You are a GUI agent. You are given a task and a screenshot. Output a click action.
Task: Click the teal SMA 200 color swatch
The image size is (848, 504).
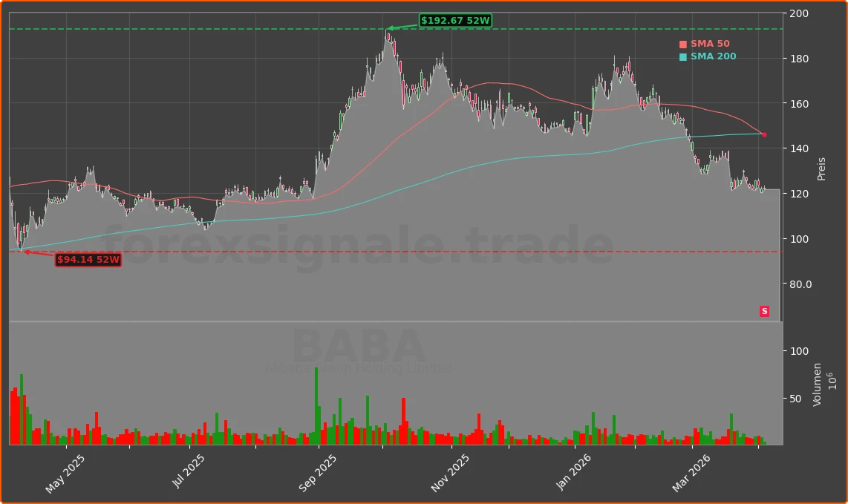683,56
